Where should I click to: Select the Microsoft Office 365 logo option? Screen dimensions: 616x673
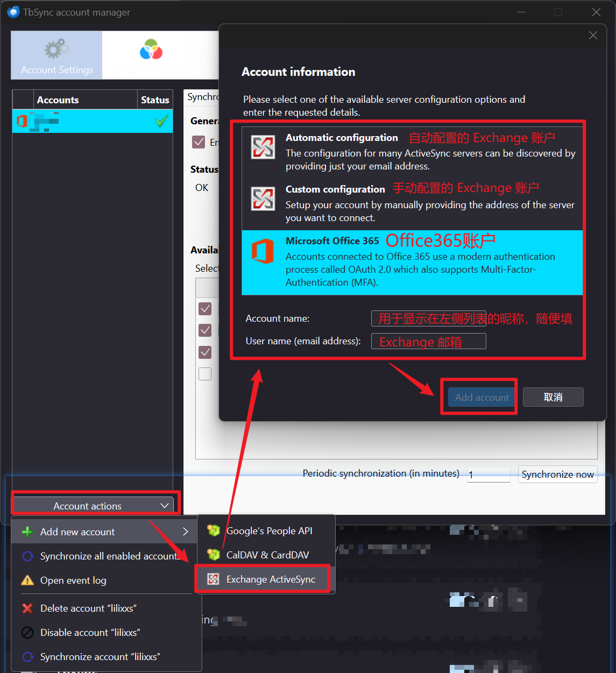263,251
